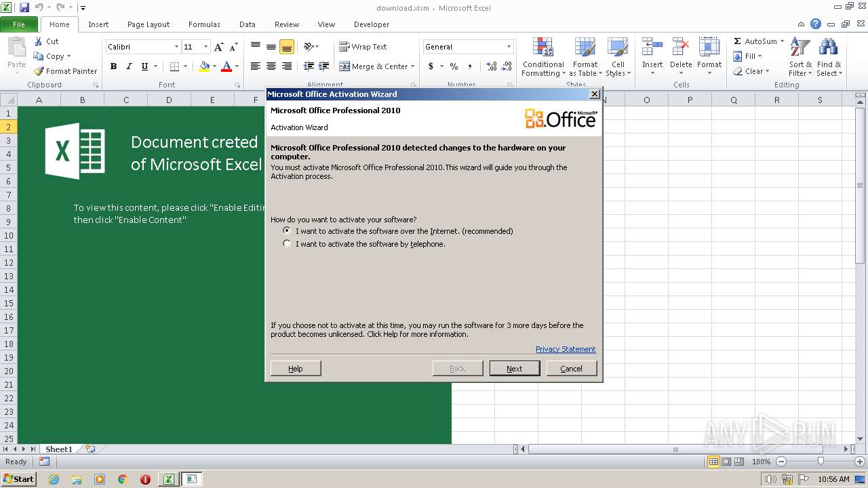This screenshot has width=868, height=488.
Task: Minimize the ribbon with the caret
Action: (802, 24)
